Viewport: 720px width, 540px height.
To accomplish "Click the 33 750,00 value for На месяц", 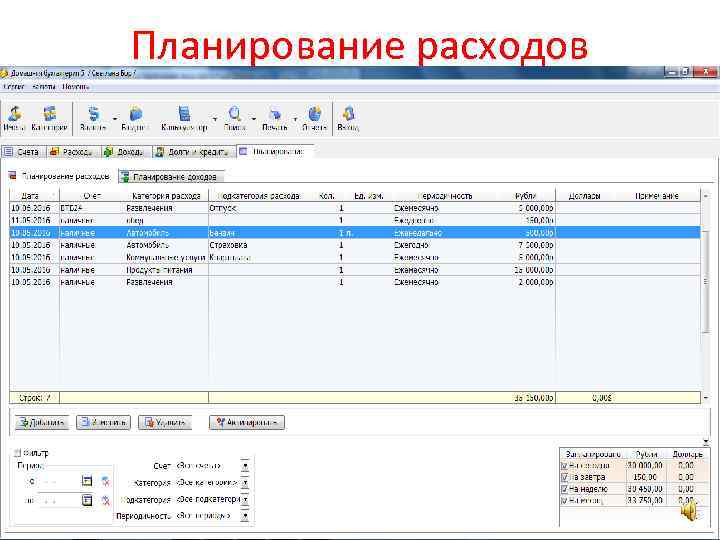I will coord(645,500).
